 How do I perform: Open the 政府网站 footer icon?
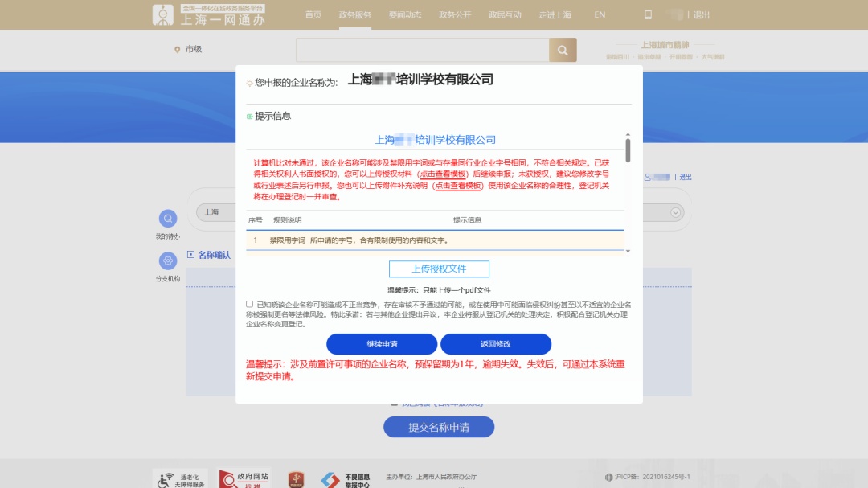[x=244, y=478]
